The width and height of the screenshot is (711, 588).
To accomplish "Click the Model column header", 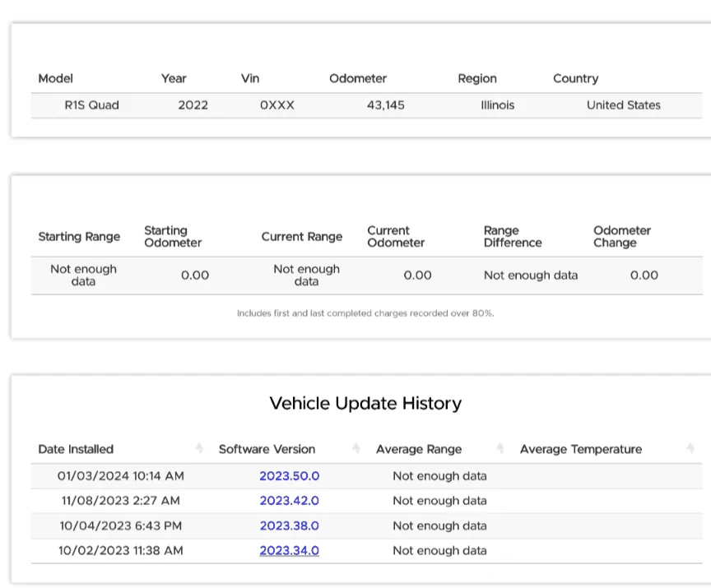I will coord(55,78).
